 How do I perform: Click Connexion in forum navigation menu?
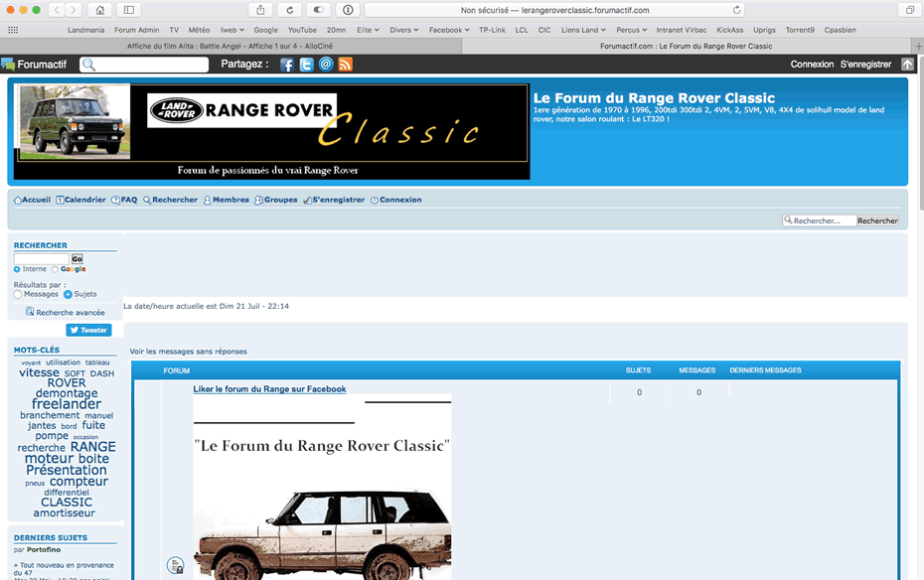point(396,200)
